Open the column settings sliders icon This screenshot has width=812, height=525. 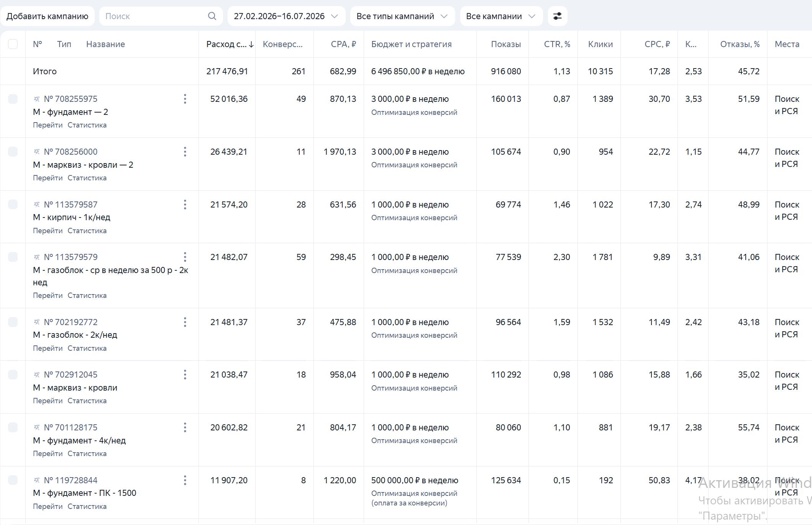coord(557,16)
